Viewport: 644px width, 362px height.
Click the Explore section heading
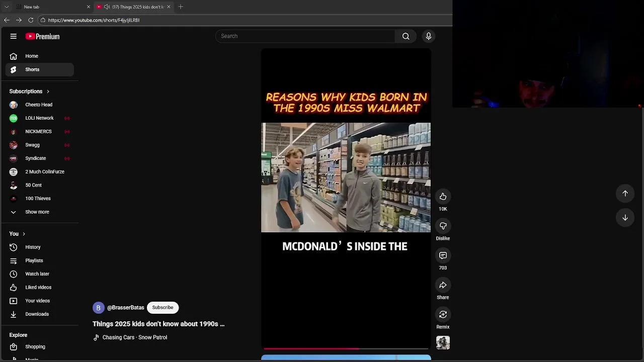[x=18, y=335]
